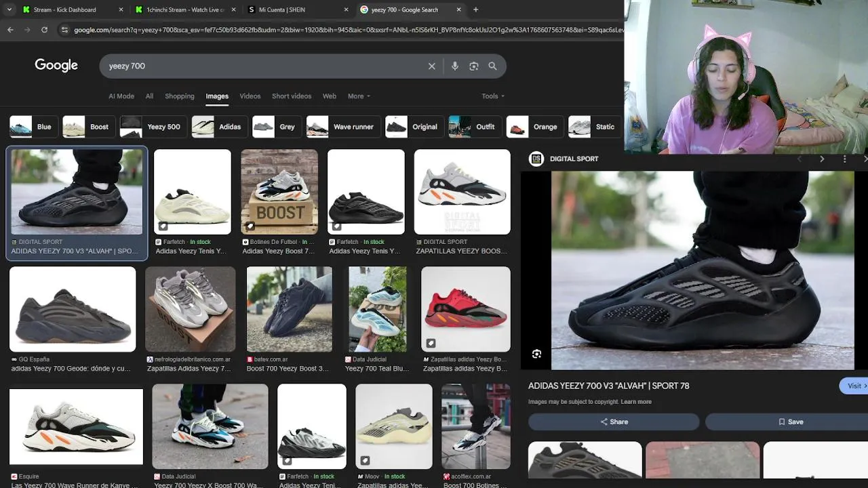Go to Google home via logo
This screenshot has width=868, height=488.
click(56, 65)
